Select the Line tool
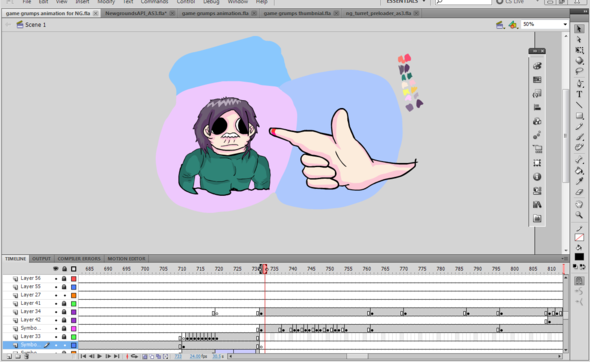Viewport: 590px width, 362px height. click(579, 105)
